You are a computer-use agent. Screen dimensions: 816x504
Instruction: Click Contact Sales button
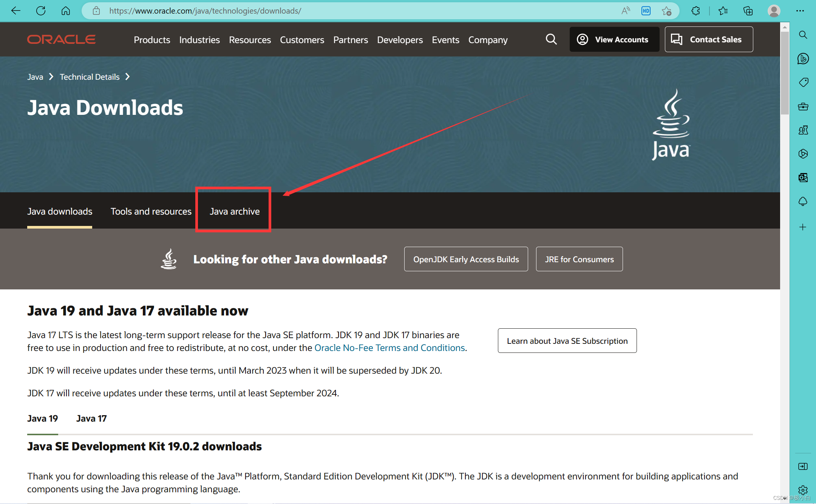point(709,39)
